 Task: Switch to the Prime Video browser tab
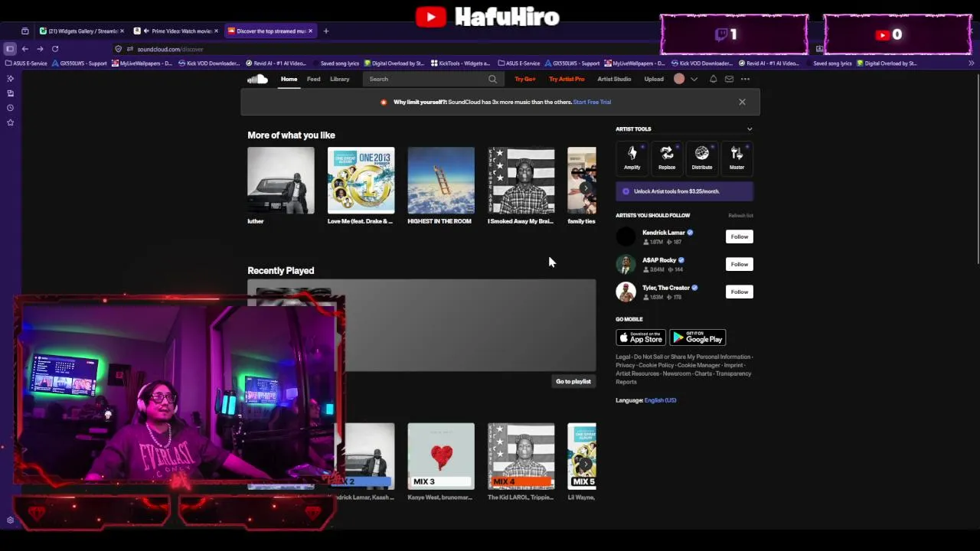[175, 31]
